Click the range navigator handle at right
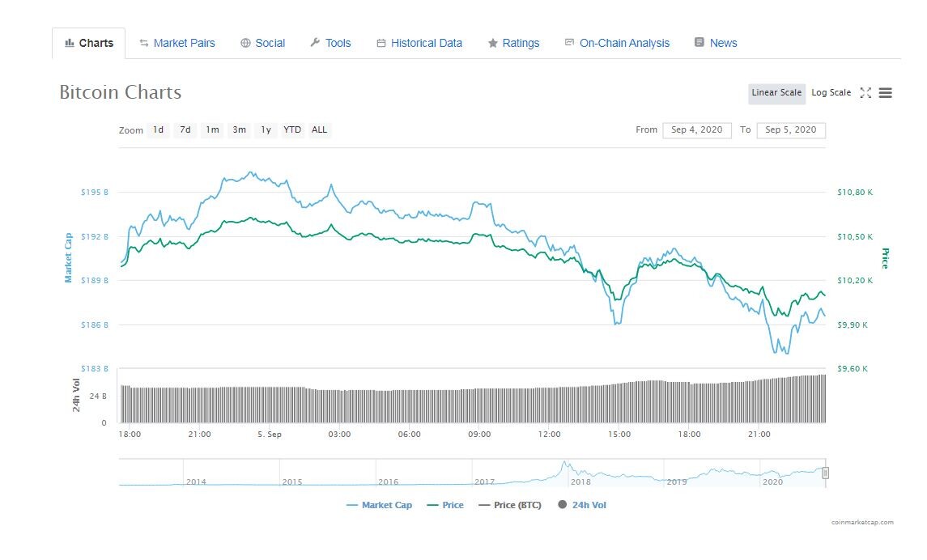The height and width of the screenshot is (560, 927). (825, 473)
